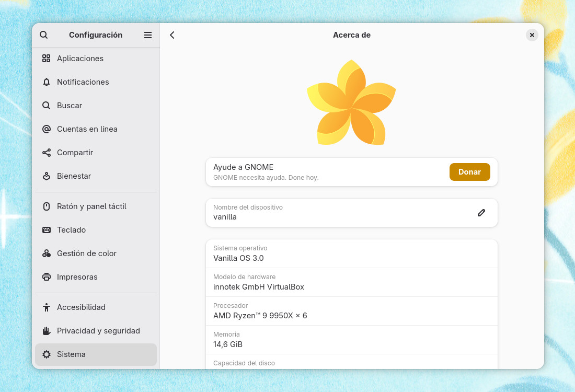Image resolution: width=575 pixels, height=392 pixels.
Task: Click the Ratón y panel táctil mouse icon
Action: pyautogui.click(x=46, y=206)
